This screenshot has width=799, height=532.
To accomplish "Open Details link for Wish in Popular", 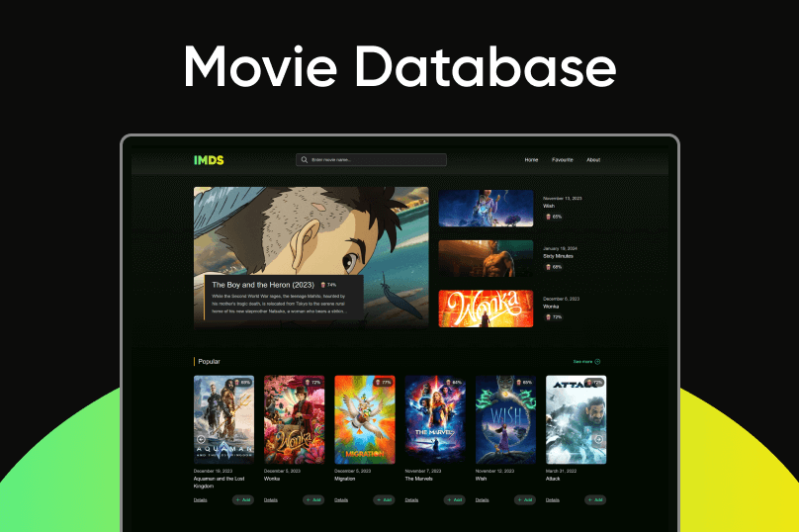I will click(x=482, y=500).
